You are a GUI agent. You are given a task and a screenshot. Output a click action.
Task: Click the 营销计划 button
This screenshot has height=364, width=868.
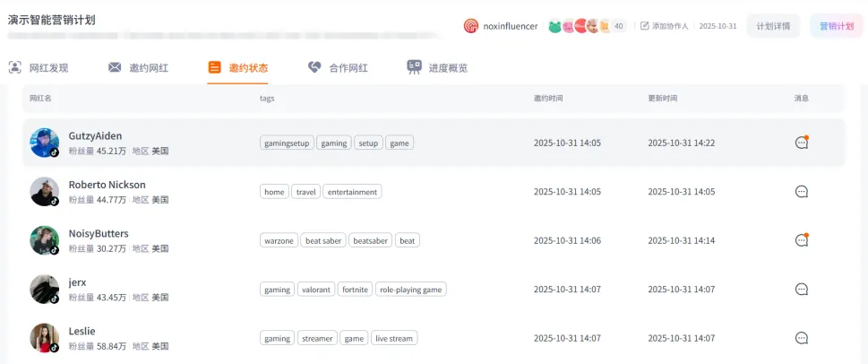pos(837,26)
